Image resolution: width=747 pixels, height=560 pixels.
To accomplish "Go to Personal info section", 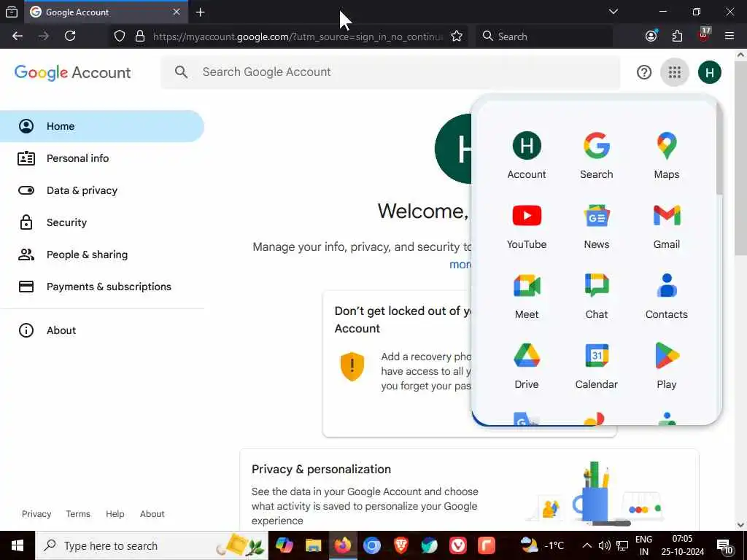I will [102, 158].
